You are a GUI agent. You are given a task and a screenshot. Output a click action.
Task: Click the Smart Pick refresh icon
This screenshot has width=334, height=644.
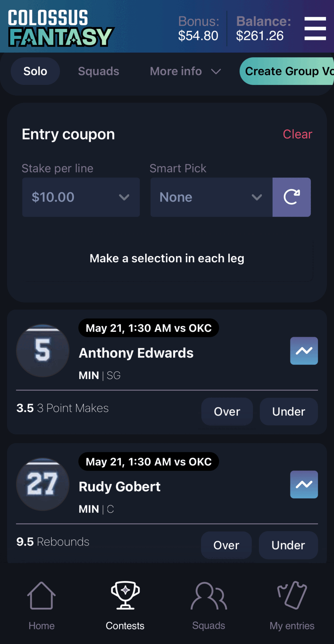(x=291, y=197)
